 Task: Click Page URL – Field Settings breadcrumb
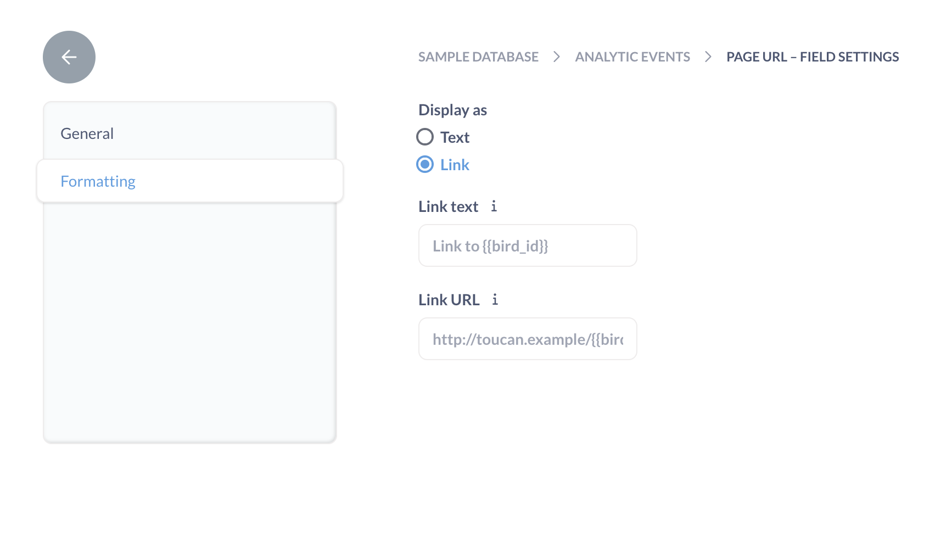813,57
